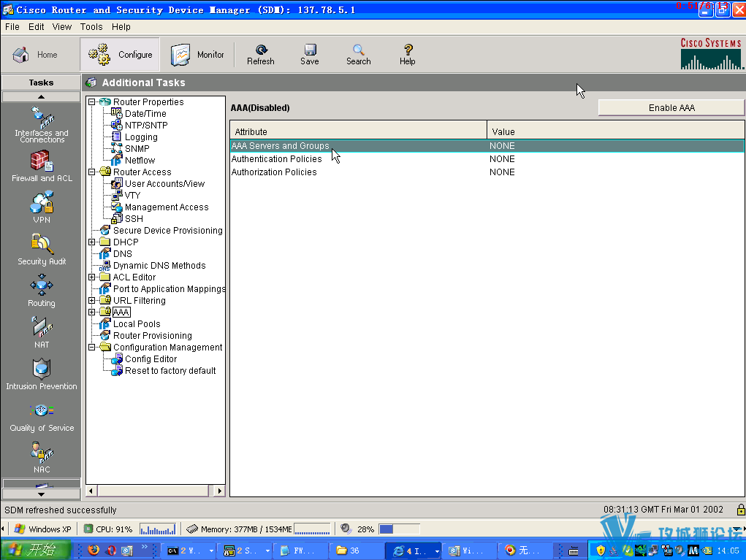The image size is (746, 560).
Task: Open the Edit menu
Action: [36, 27]
